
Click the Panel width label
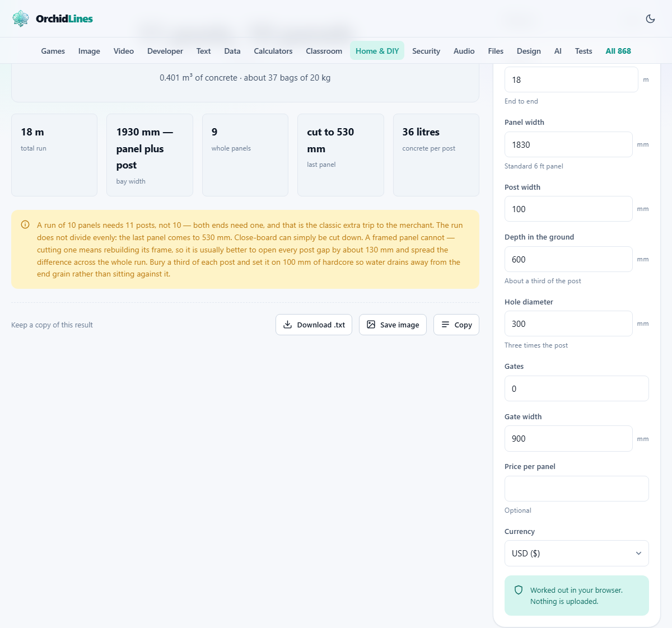[524, 122]
